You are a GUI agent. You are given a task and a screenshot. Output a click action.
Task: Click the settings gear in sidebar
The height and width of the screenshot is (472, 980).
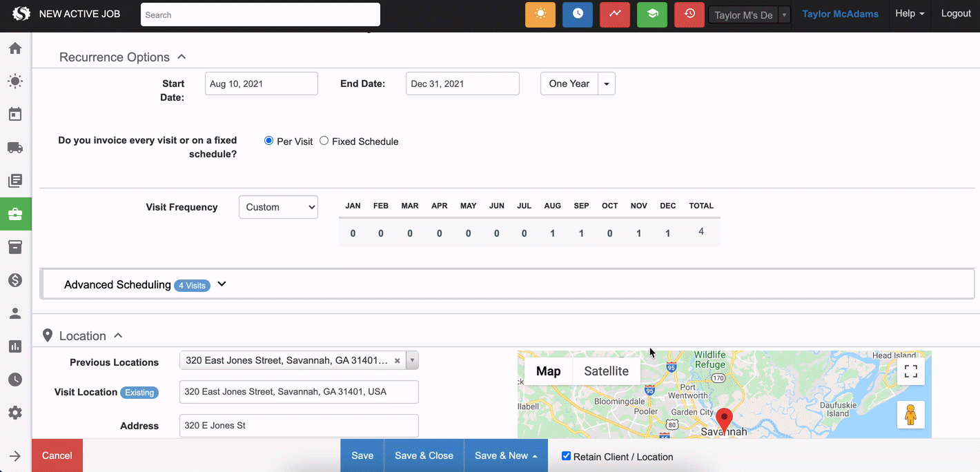coord(15,413)
